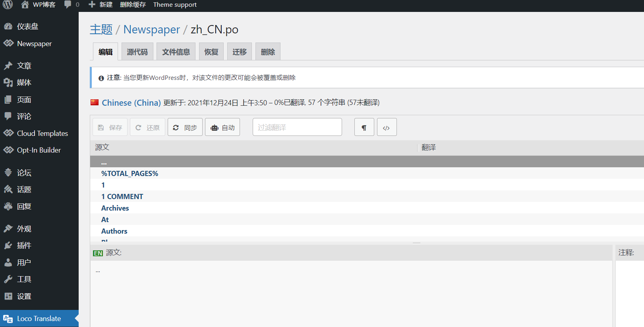
Task: Click 删除缓存 in admin bar
Action: click(x=133, y=4)
